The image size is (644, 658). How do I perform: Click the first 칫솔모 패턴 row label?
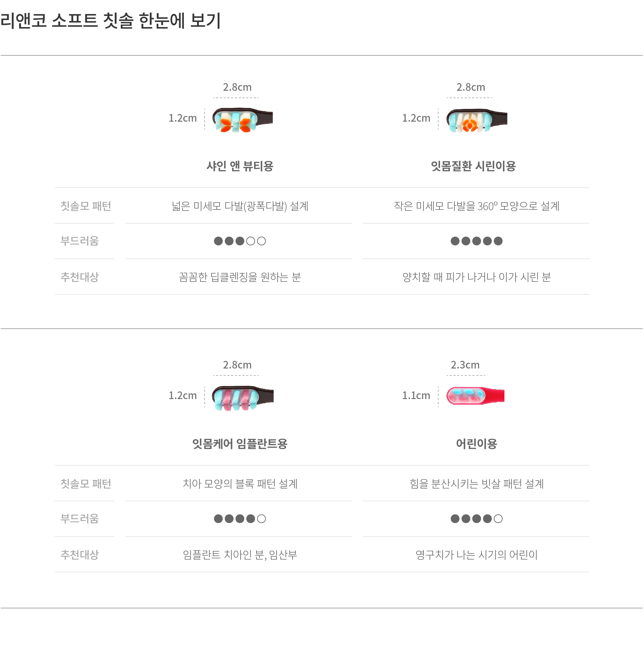[x=86, y=206]
